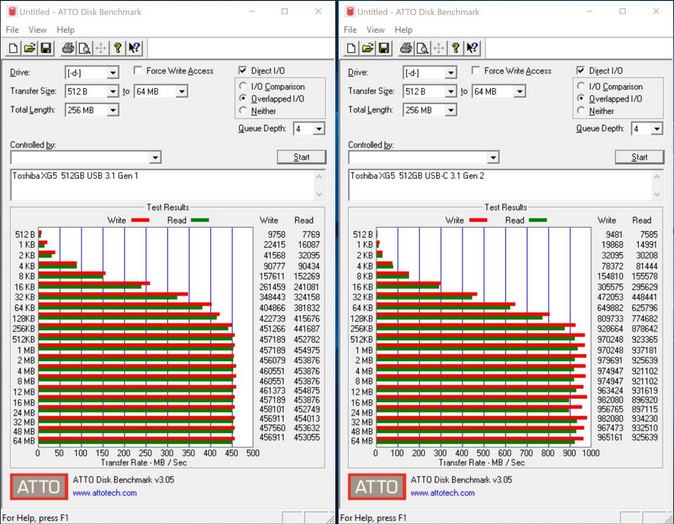Open View menu in right window

[x=375, y=30]
